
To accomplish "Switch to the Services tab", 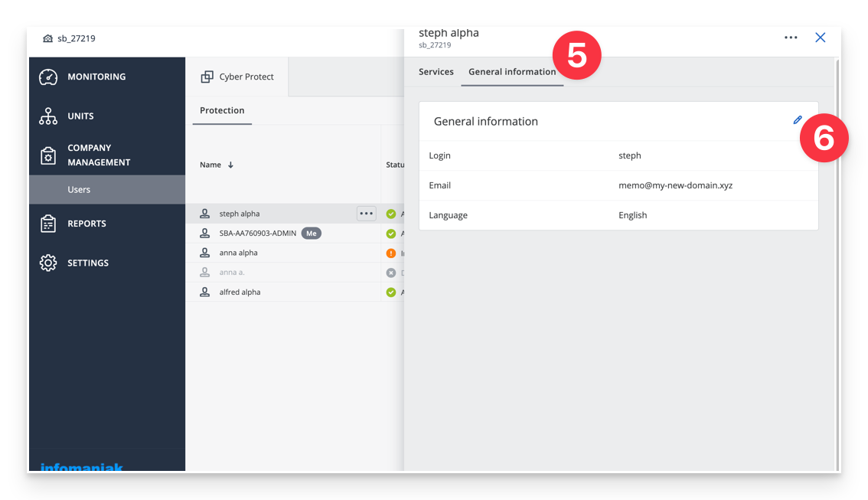I will pyautogui.click(x=436, y=71).
